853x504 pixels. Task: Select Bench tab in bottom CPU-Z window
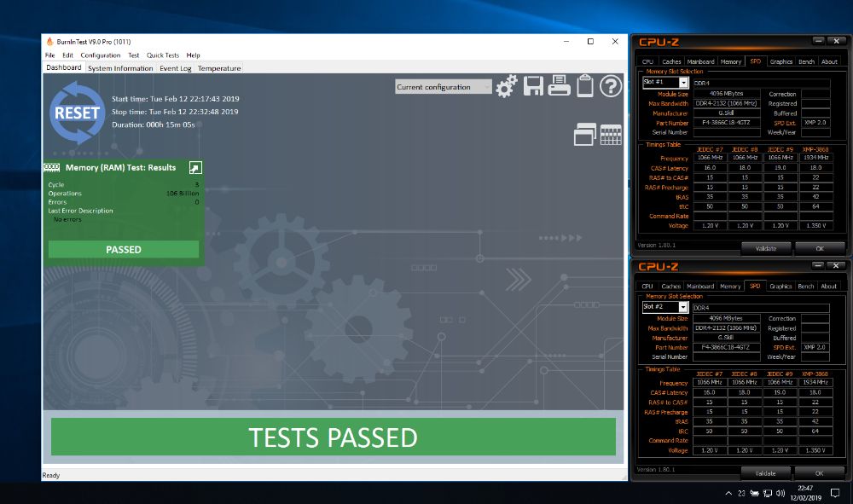[x=806, y=286]
